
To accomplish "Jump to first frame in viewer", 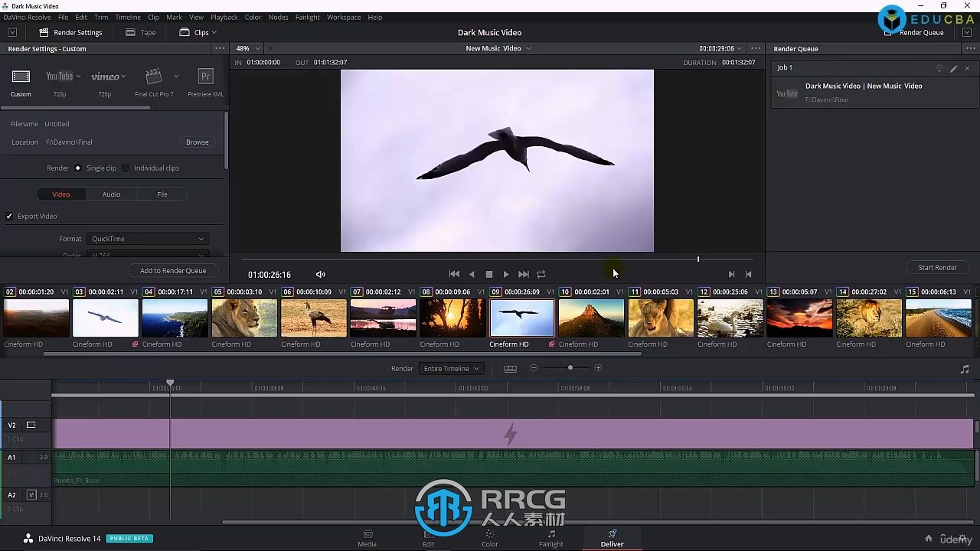I will [454, 274].
